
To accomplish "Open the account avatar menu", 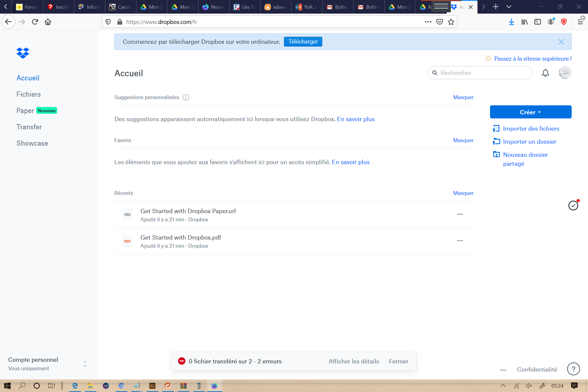I will (565, 73).
